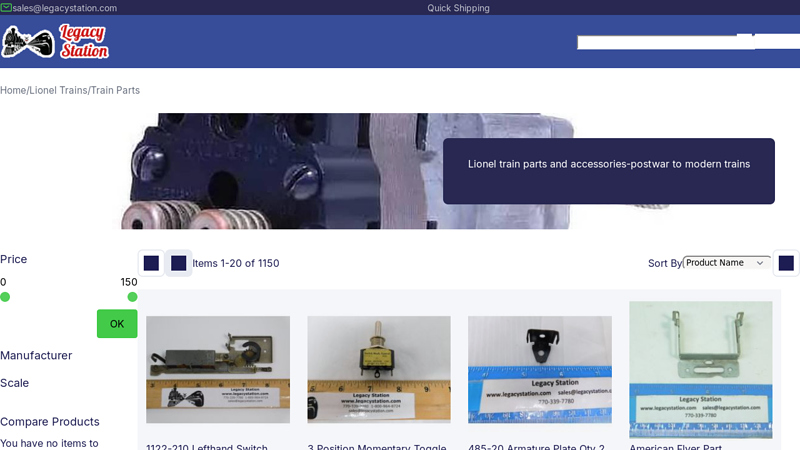Open 485-20 Armature Plate product image
This screenshot has width=800, height=450.
click(540, 369)
